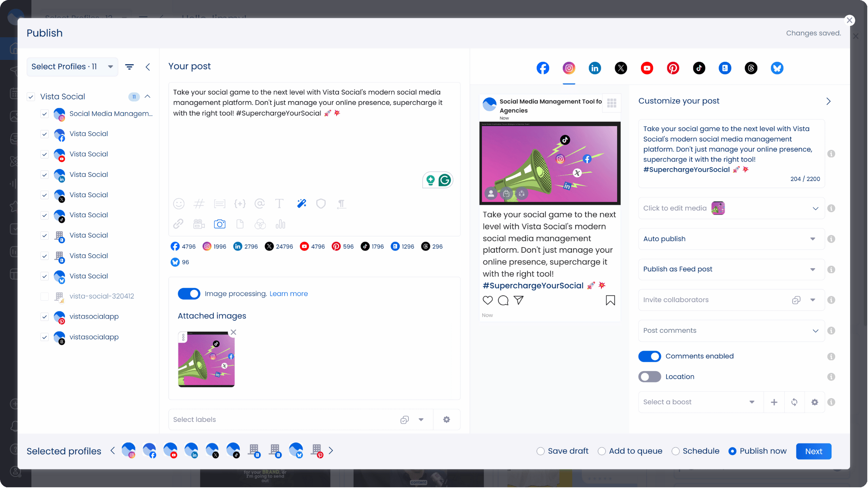The image size is (868, 488).
Task: Click the mention @ icon
Action: click(260, 203)
